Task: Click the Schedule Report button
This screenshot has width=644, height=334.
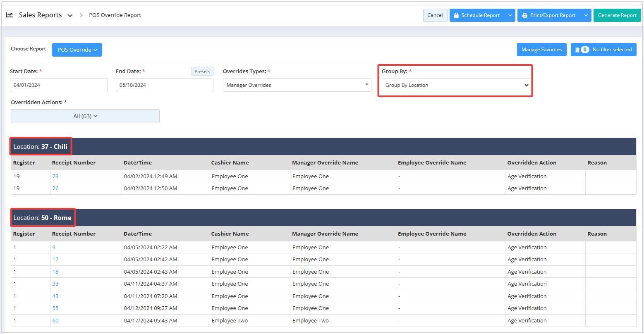Action: (x=477, y=15)
